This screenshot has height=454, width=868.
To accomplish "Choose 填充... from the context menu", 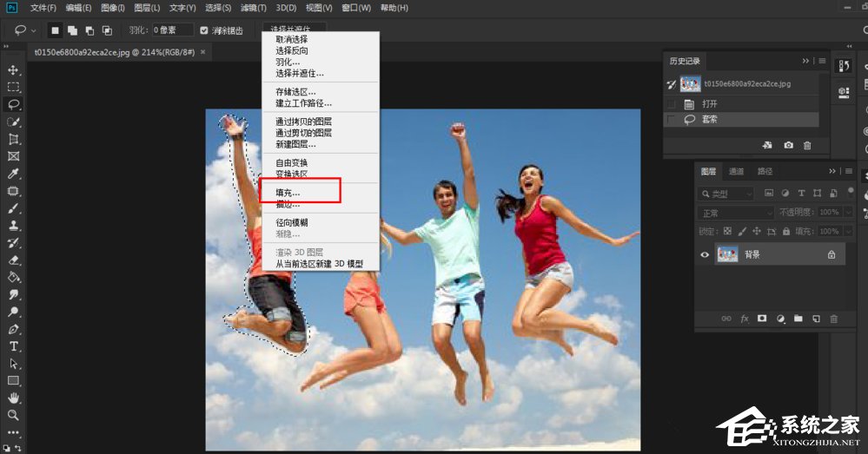I will pos(288,193).
